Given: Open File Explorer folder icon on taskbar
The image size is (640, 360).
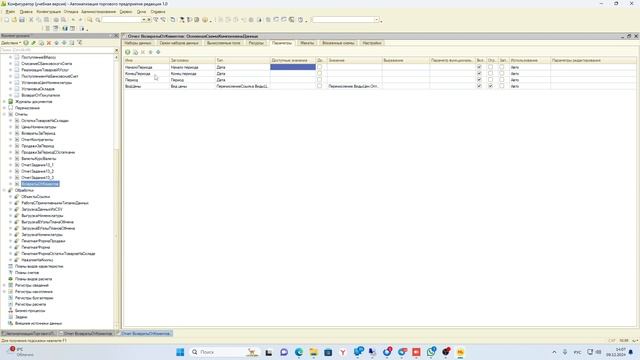Looking at the screenshot, I should coord(313,352).
